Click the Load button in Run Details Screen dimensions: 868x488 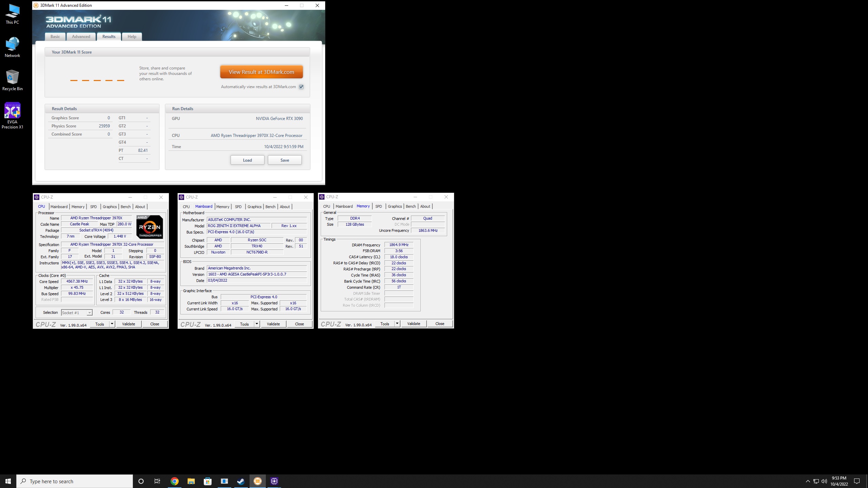248,160
